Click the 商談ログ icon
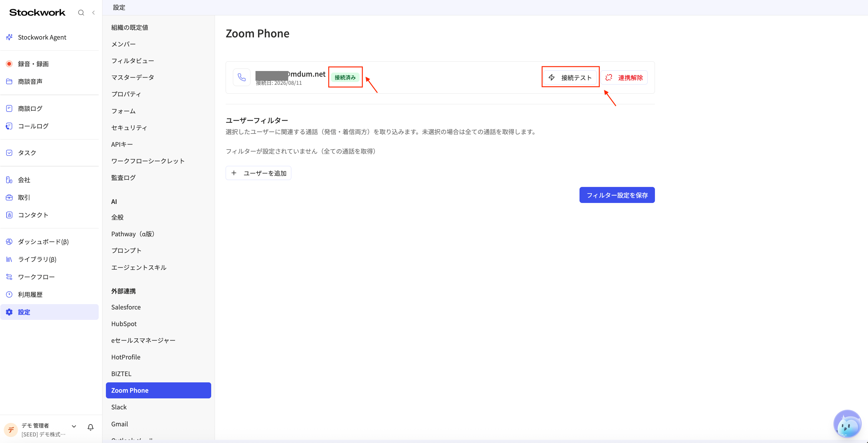Screen dimensions: 868x443 pyautogui.click(x=9, y=108)
